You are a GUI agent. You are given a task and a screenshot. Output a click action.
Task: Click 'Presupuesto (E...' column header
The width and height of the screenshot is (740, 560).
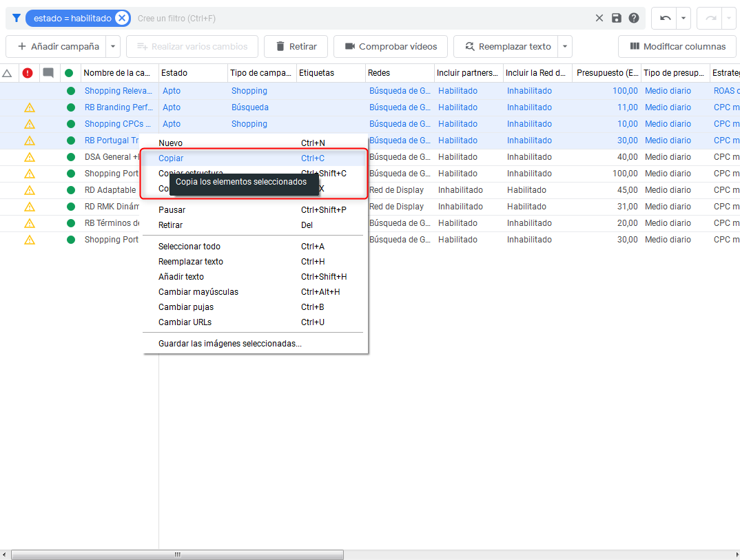pos(606,73)
